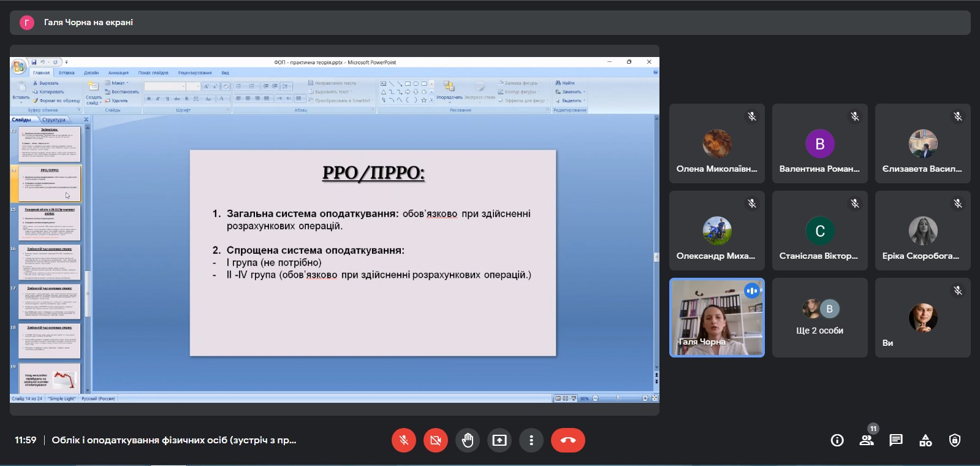980x466 pixels.
Task: Click the Office button in PowerPoint
Action: (18, 66)
